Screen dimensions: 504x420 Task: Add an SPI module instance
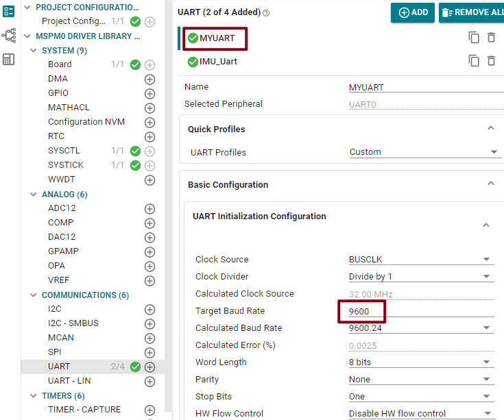(x=149, y=353)
